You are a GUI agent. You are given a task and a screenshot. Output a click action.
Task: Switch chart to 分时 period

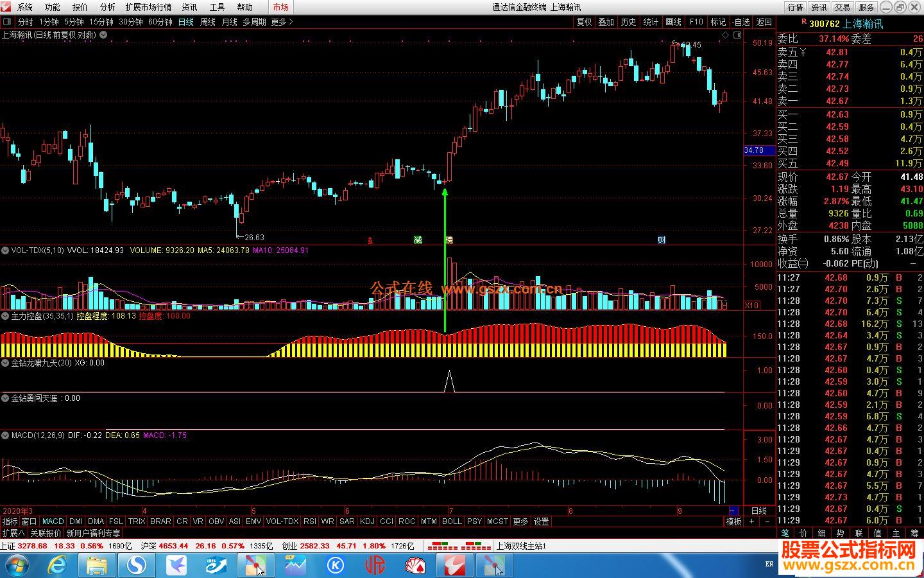pos(25,22)
